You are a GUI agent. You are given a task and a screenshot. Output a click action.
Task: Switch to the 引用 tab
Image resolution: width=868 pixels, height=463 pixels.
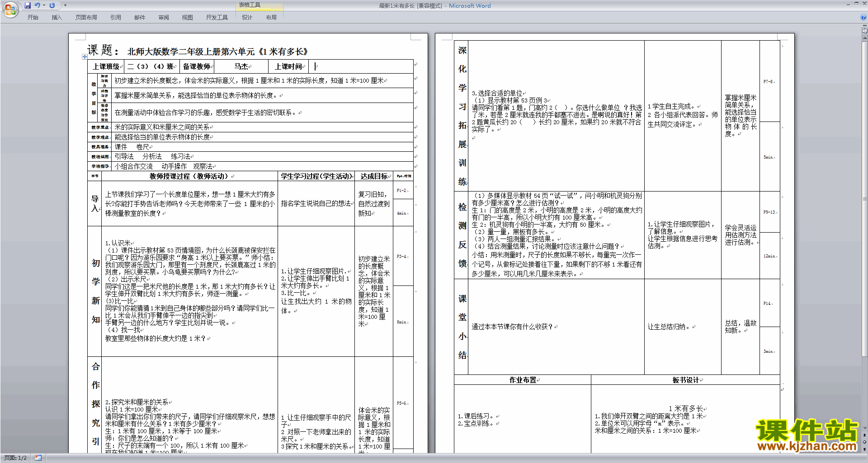click(116, 18)
